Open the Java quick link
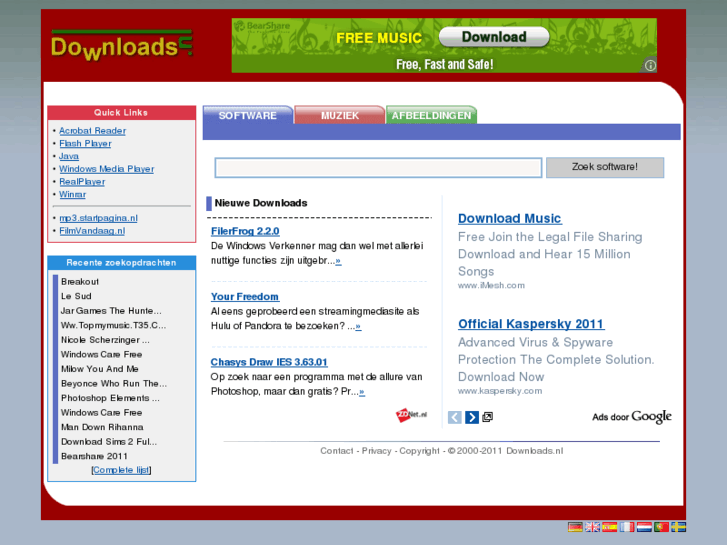The image size is (727, 545). (69, 156)
